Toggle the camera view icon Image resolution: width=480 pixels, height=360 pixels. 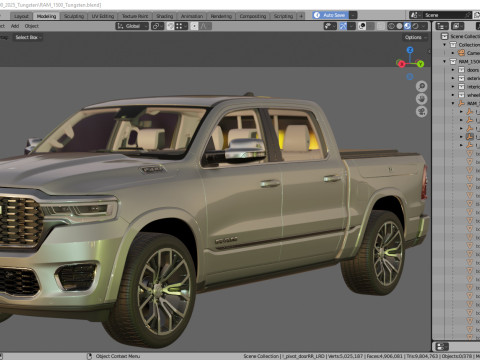pyautogui.click(x=422, y=112)
